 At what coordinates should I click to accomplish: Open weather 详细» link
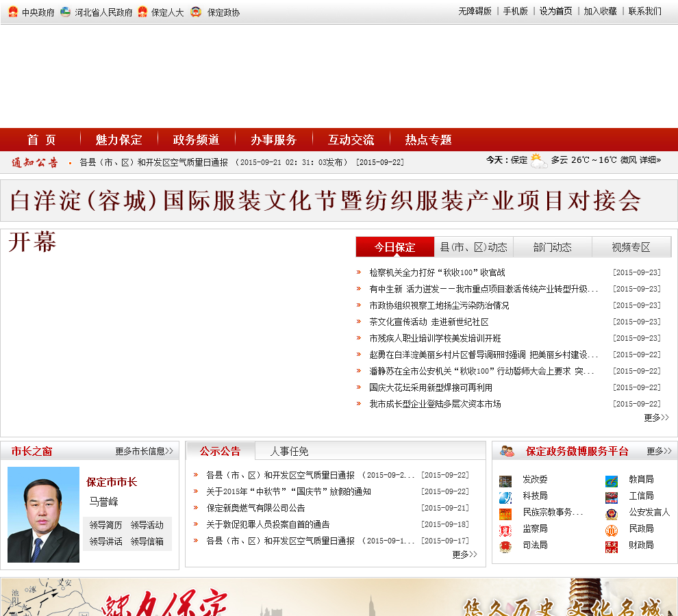click(651, 160)
